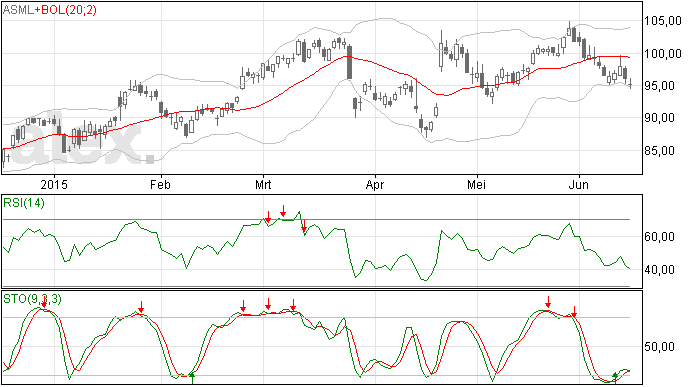Click the Apr date axis label

tap(375, 184)
